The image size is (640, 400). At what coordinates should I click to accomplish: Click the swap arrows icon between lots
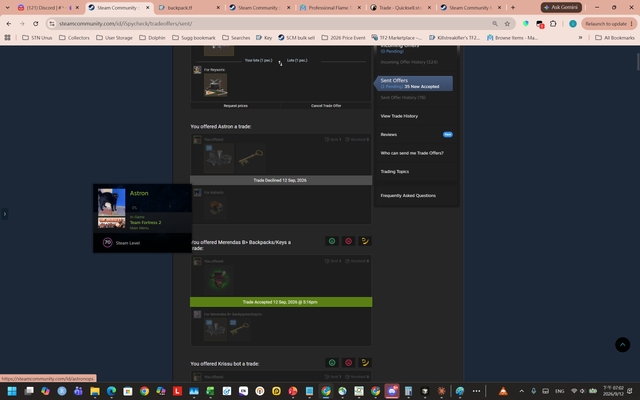pos(280,63)
